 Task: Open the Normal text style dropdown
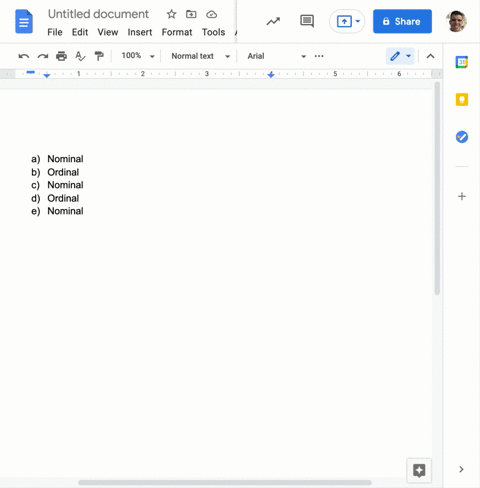click(201, 56)
